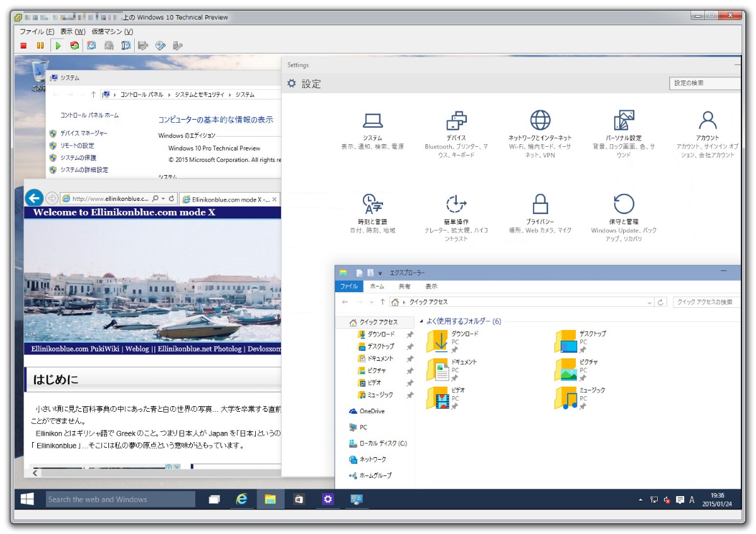Viewport: 756px width, 534px height.
Task: Click the Internet Explorer address field URL
Action: click(x=110, y=199)
